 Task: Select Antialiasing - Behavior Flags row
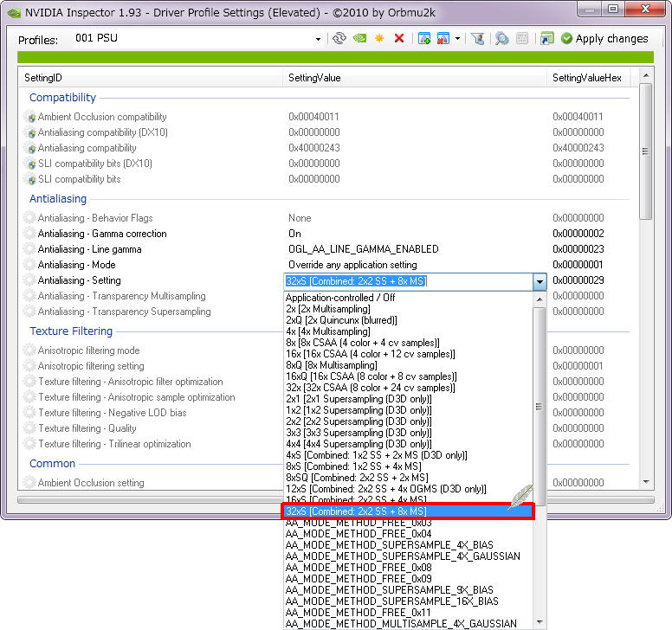(326, 218)
